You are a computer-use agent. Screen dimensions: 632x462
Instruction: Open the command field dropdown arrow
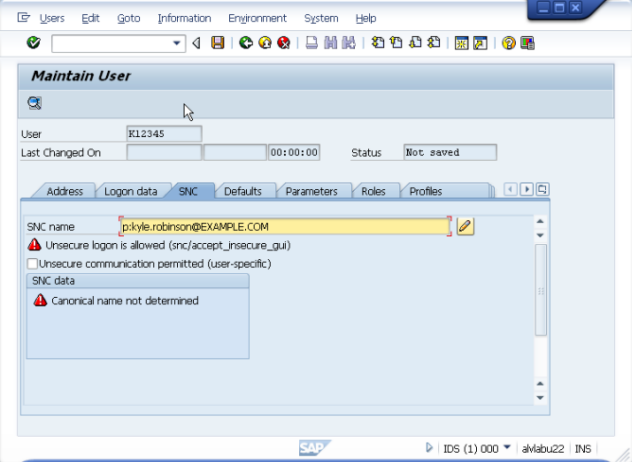click(177, 43)
